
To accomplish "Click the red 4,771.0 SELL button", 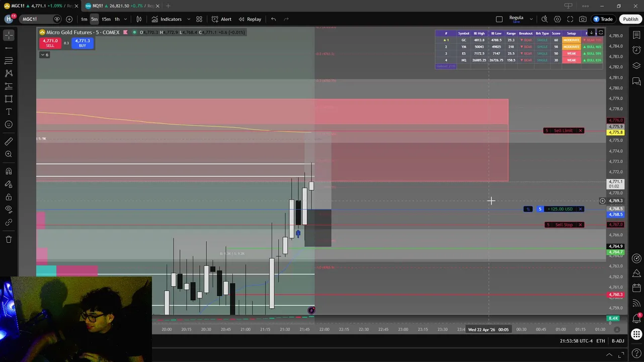I will 50,43.
